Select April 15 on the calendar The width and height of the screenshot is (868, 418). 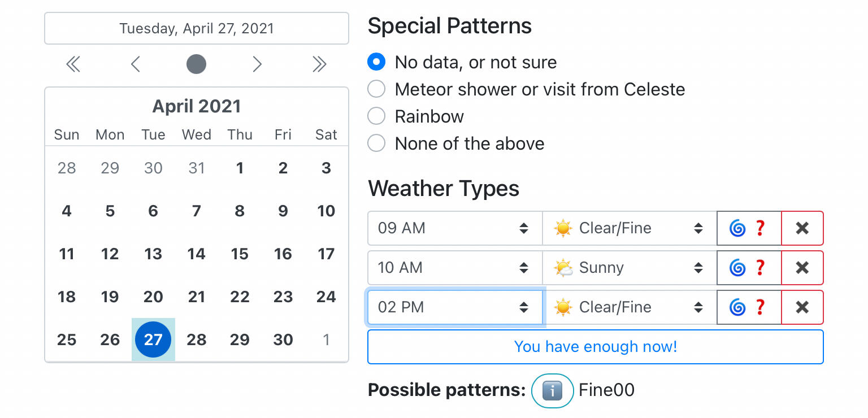pyautogui.click(x=240, y=254)
